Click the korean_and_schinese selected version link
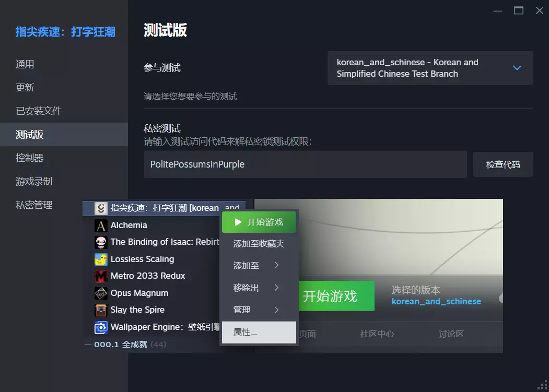Viewport: 549px width, 392px height. coord(436,301)
